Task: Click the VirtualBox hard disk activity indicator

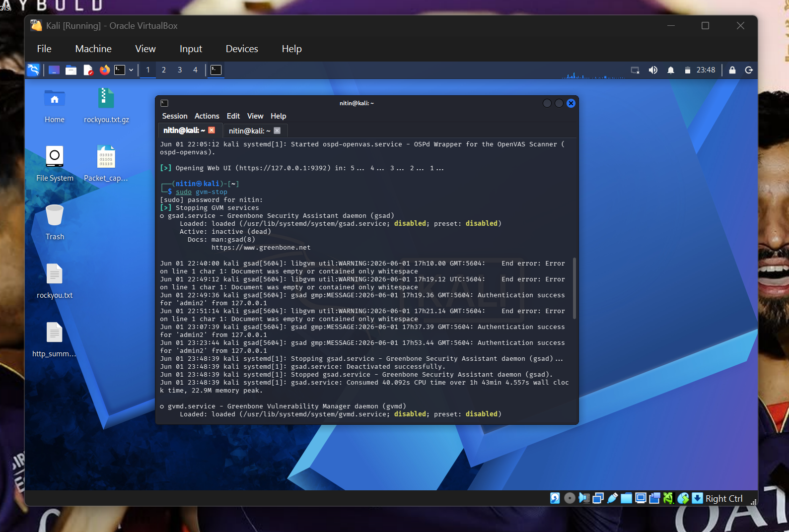Action: [555, 498]
